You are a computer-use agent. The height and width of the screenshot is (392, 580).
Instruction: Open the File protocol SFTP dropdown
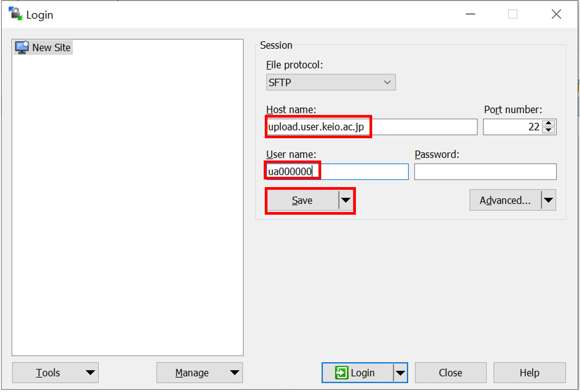pyautogui.click(x=330, y=82)
